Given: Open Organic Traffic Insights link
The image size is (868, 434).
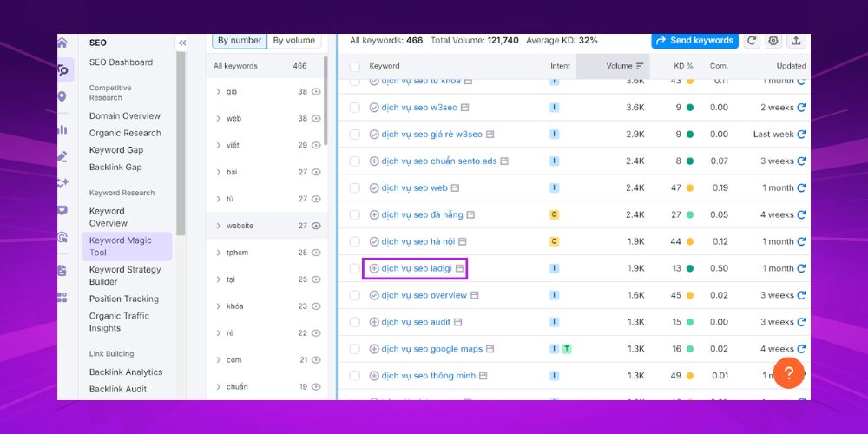Looking at the screenshot, I should pos(119,322).
